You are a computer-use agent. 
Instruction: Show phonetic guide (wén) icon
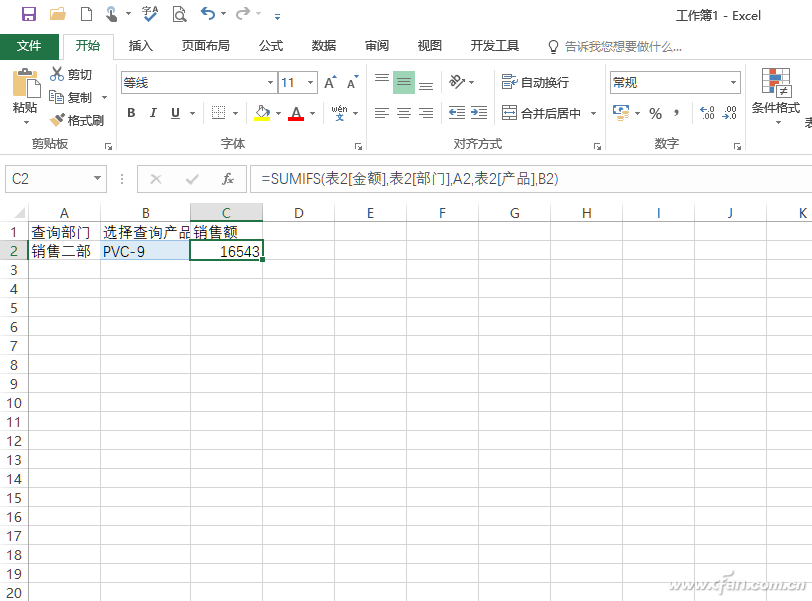tap(340, 112)
